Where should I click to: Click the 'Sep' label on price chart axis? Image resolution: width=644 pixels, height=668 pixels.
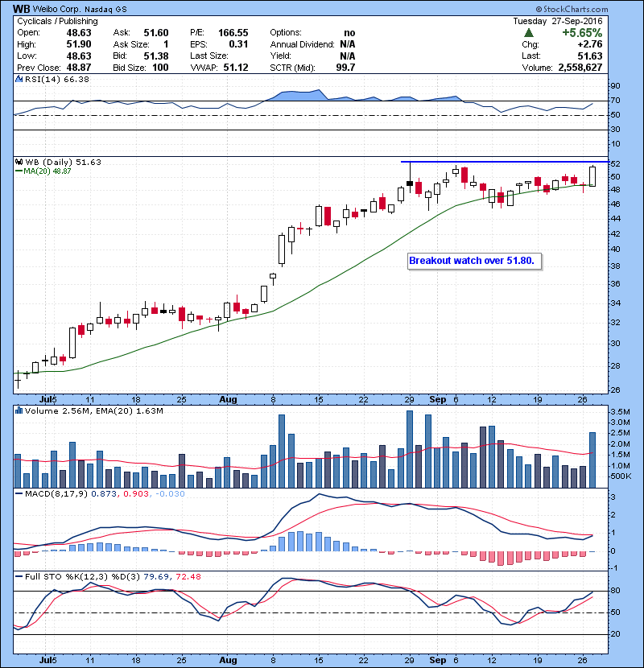click(x=438, y=400)
